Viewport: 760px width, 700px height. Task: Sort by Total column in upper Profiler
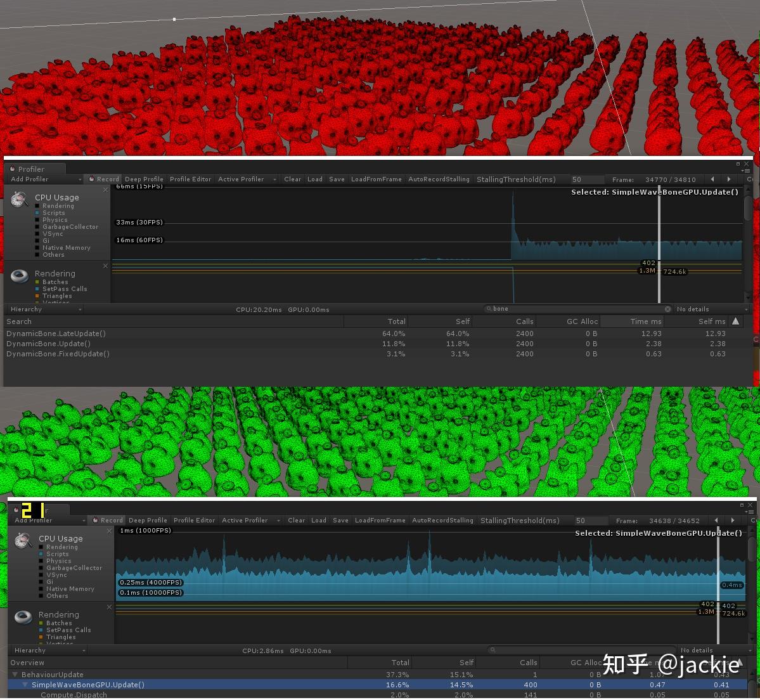coord(376,321)
